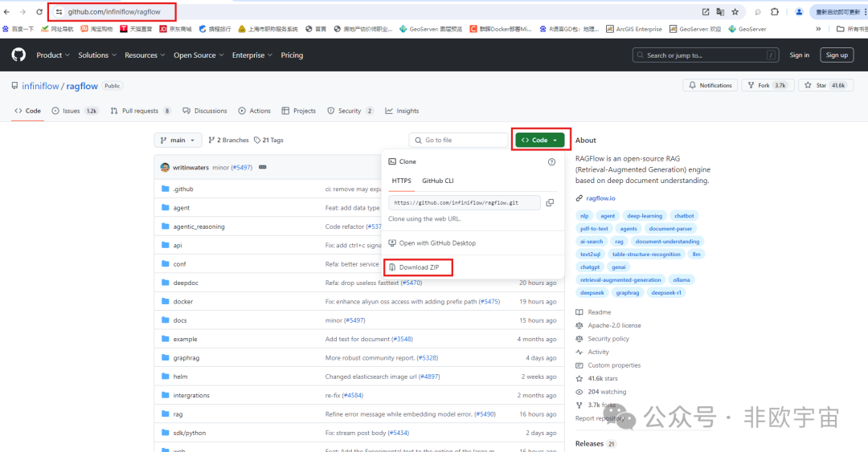Show commit details ellipsis icon

(262, 167)
